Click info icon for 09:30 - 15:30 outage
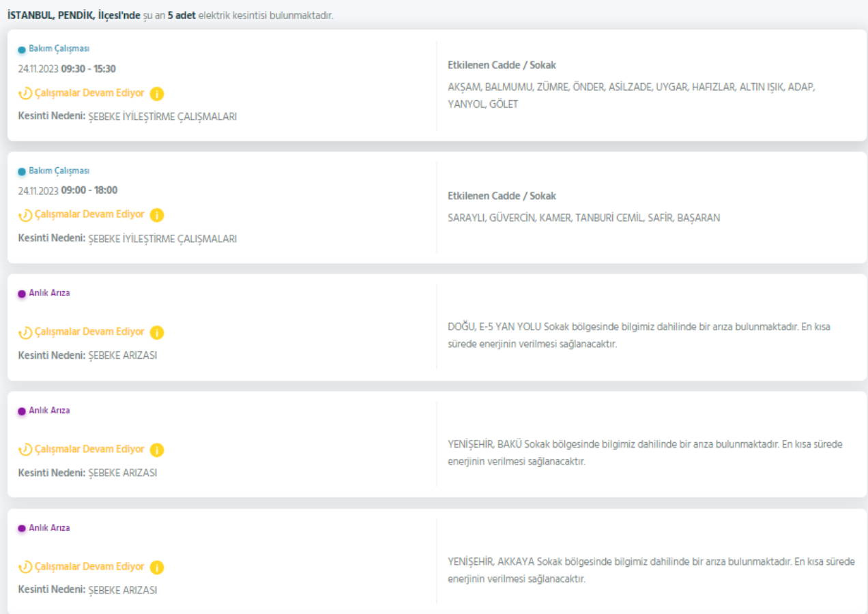The image size is (868, 614). click(157, 93)
